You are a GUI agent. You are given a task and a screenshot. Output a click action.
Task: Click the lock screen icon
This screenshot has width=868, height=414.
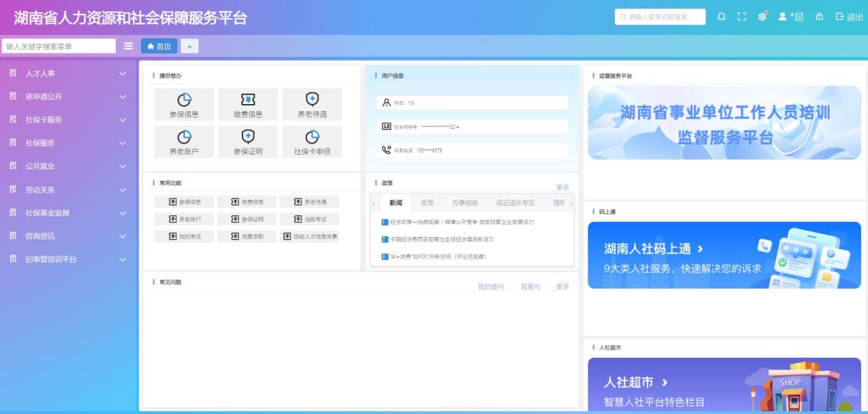819,17
